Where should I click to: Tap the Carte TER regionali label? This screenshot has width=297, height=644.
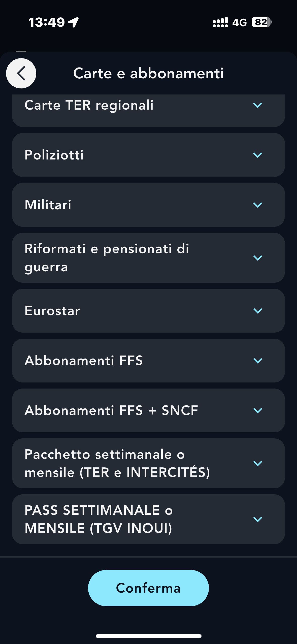(x=89, y=105)
